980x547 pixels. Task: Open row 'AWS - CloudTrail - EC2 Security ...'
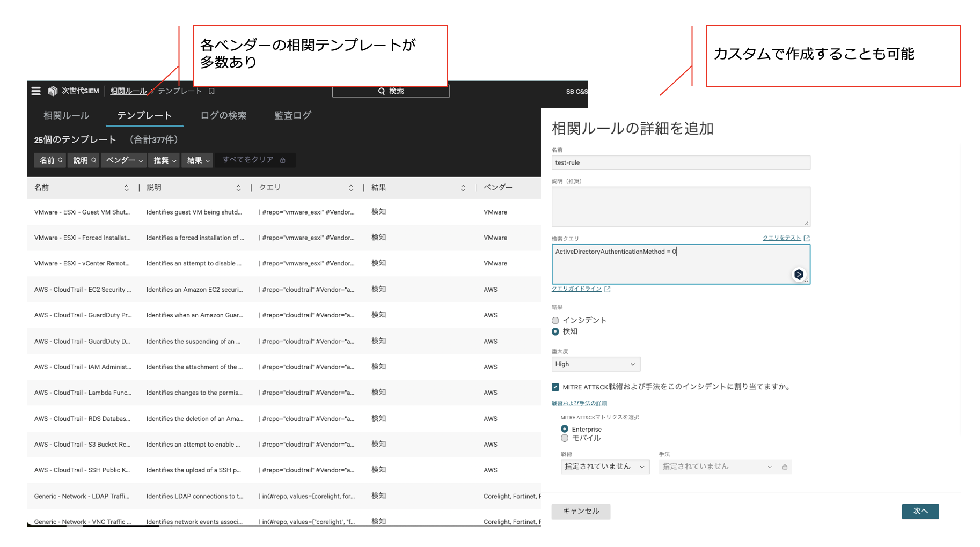[x=284, y=290]
